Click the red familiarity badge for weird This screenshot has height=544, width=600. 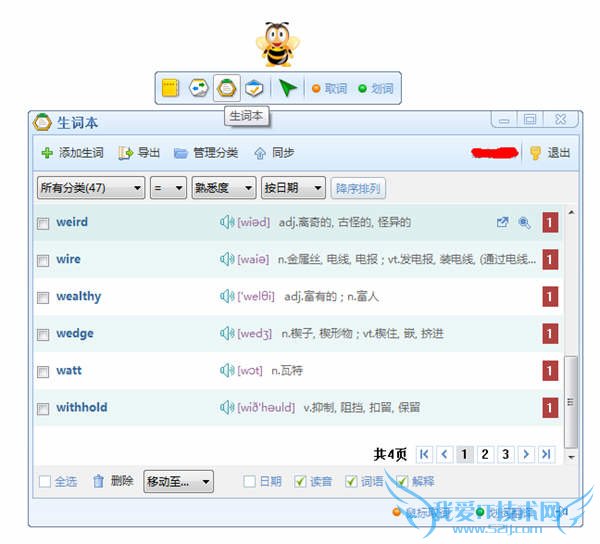click(x=550, y=223)
